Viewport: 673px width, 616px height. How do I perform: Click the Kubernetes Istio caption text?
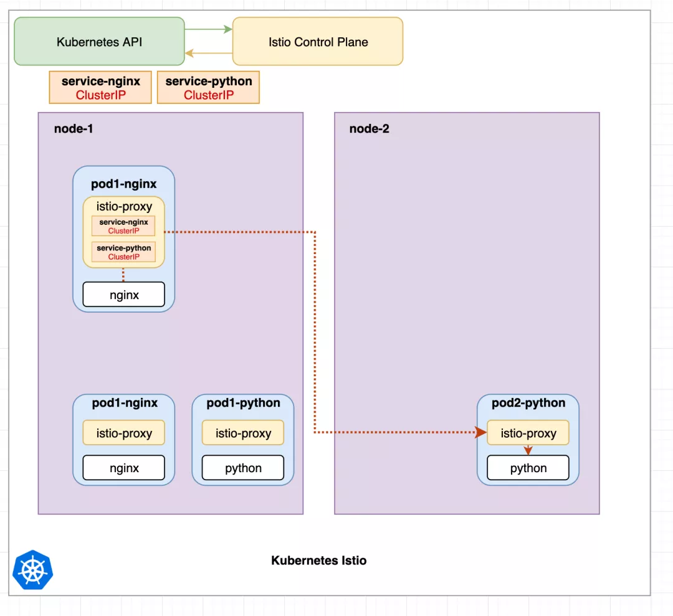319,561
